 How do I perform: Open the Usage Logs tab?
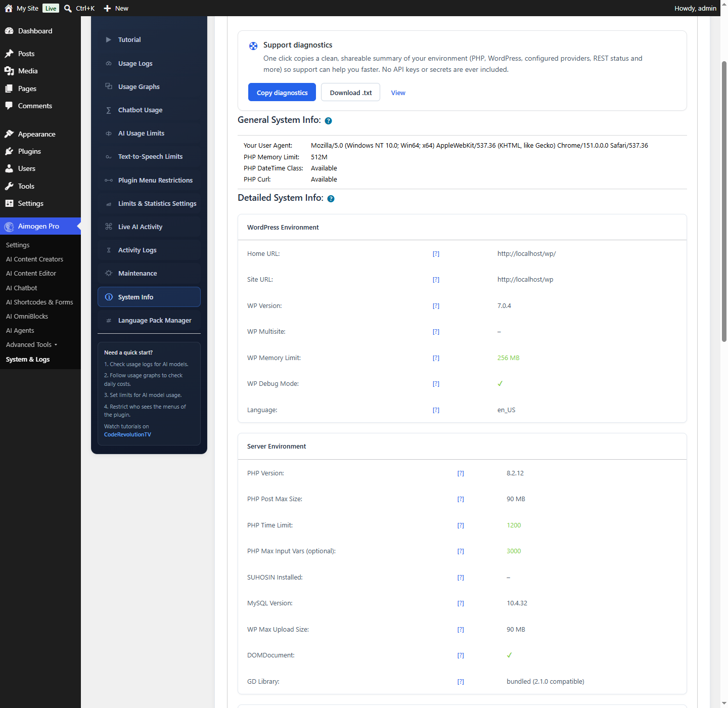149,63
